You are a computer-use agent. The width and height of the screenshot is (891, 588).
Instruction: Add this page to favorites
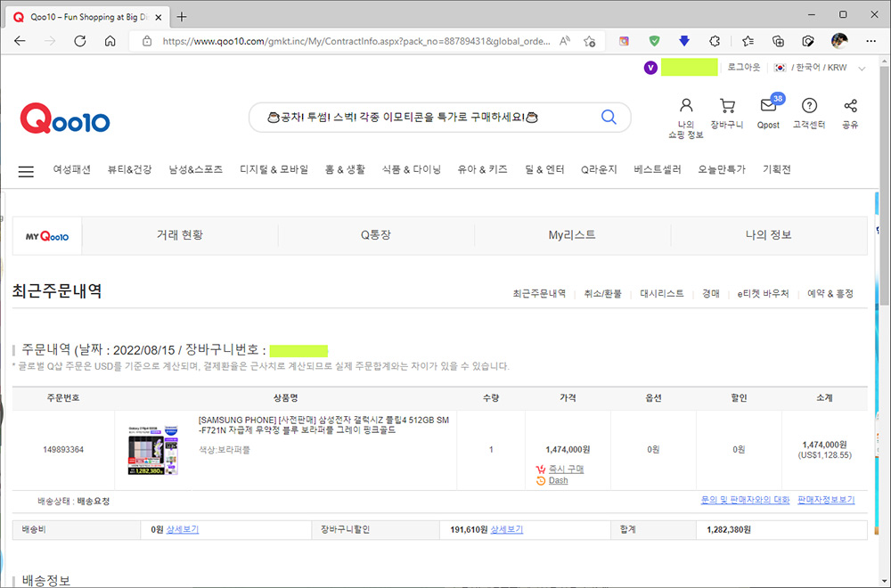click(589, 41)
